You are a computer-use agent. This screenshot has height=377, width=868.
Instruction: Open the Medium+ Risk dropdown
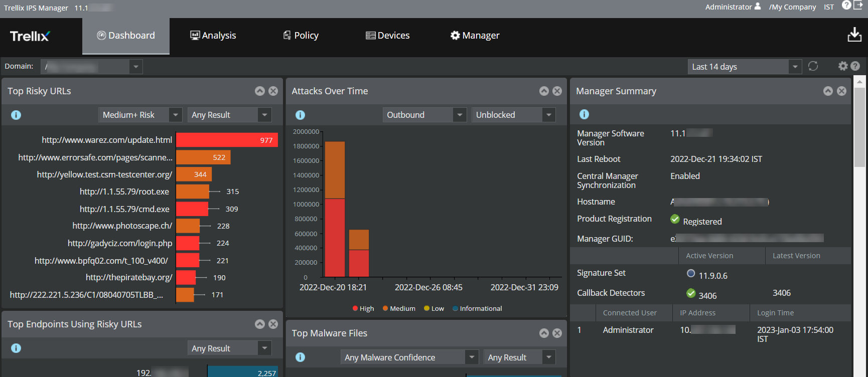pyautogui.click(x=140, y=115)
